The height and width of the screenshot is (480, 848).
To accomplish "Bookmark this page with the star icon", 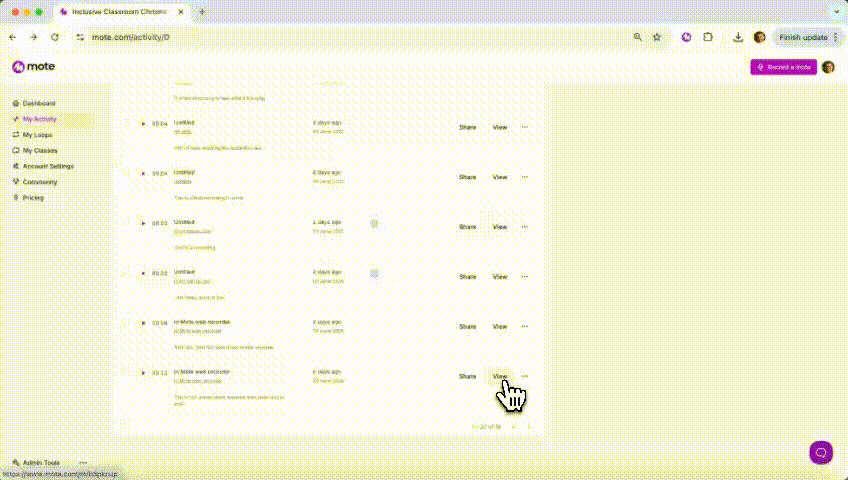I will [657, 37].
